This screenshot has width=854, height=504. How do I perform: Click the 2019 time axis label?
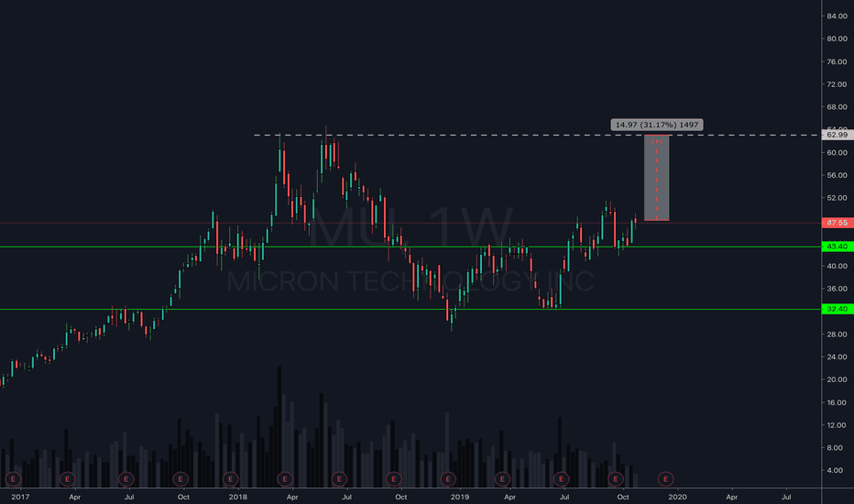[460, 497]
